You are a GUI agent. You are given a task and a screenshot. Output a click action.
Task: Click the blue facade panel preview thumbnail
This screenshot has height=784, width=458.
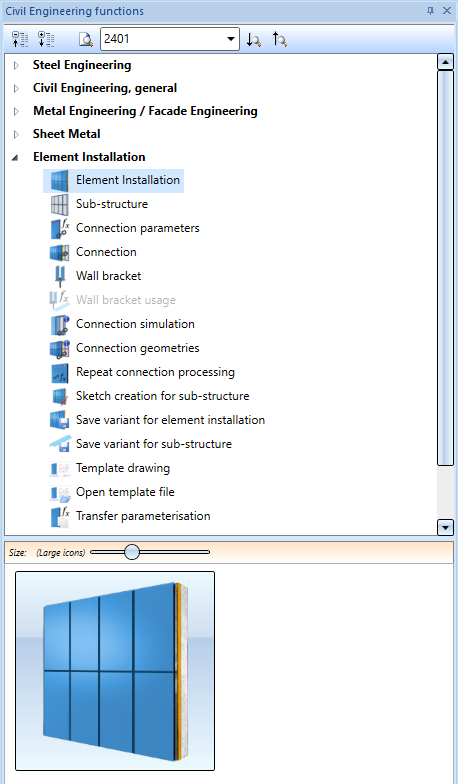(x=115, y=671)
